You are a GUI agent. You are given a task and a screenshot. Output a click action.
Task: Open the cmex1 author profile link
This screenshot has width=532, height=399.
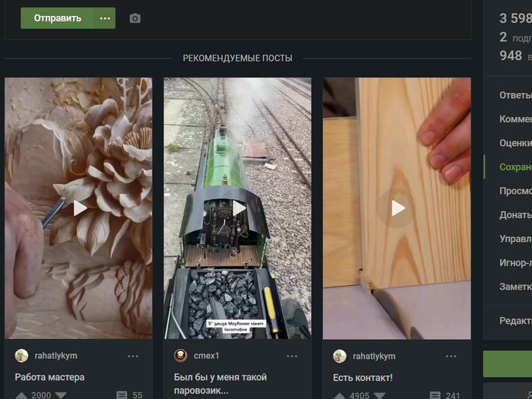tap(206, 356)
